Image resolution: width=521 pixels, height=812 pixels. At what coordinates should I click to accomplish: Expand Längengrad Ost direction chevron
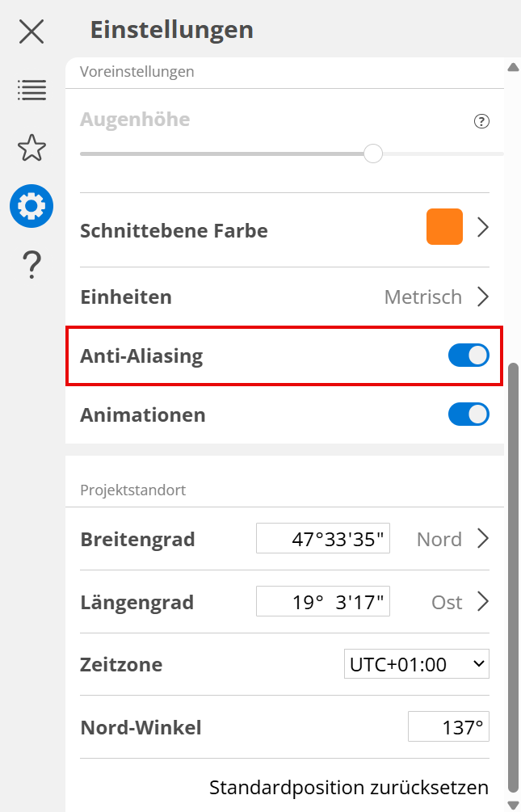coord(483,602)
